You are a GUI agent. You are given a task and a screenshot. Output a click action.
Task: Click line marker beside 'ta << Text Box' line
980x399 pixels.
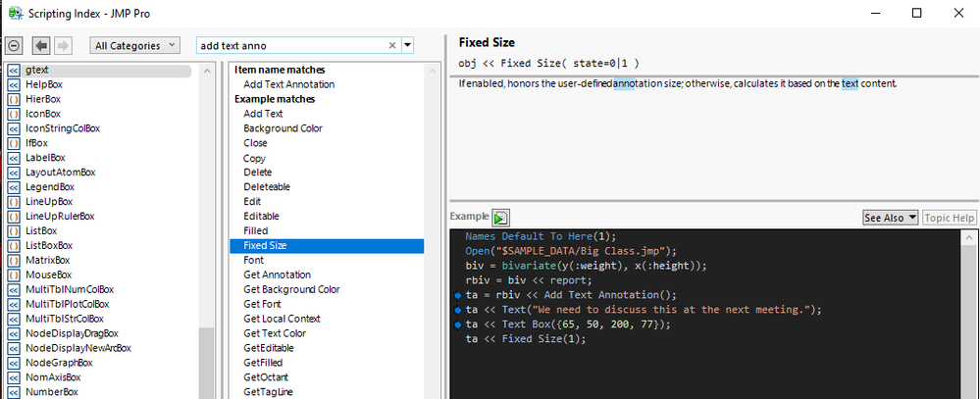tap(459, 324)
